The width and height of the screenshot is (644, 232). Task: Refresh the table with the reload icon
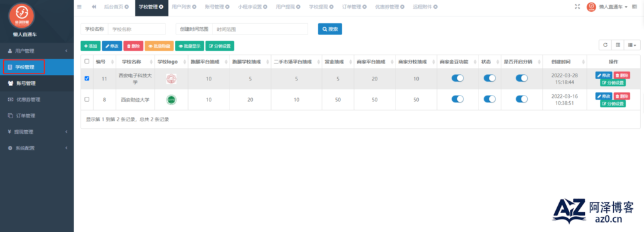pos(605,45)
